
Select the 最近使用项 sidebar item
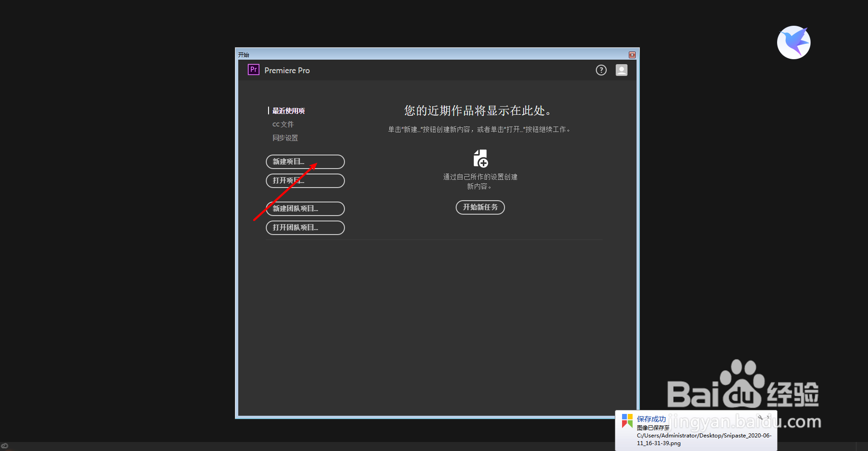pos(288,110)
